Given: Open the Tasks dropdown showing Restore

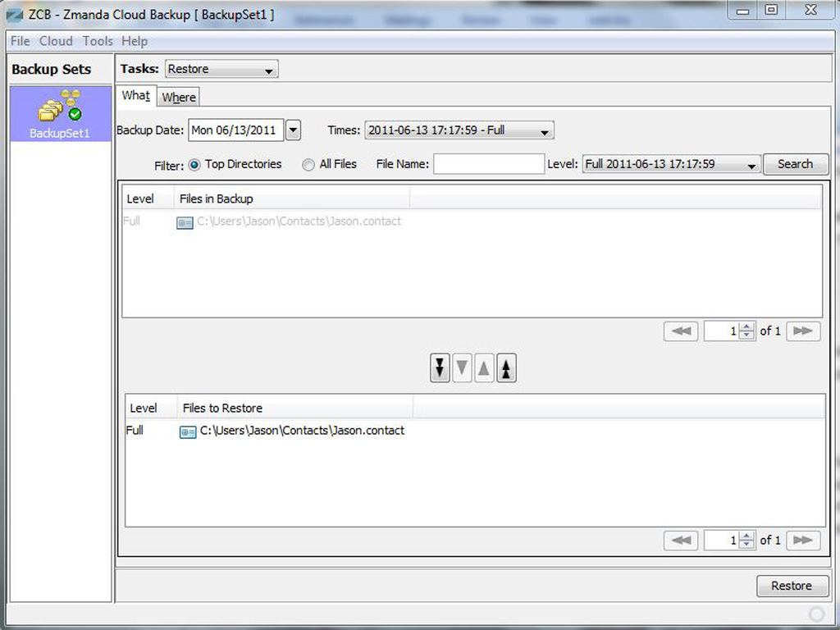Looking at the screenshot, I should tap(221, 69).
